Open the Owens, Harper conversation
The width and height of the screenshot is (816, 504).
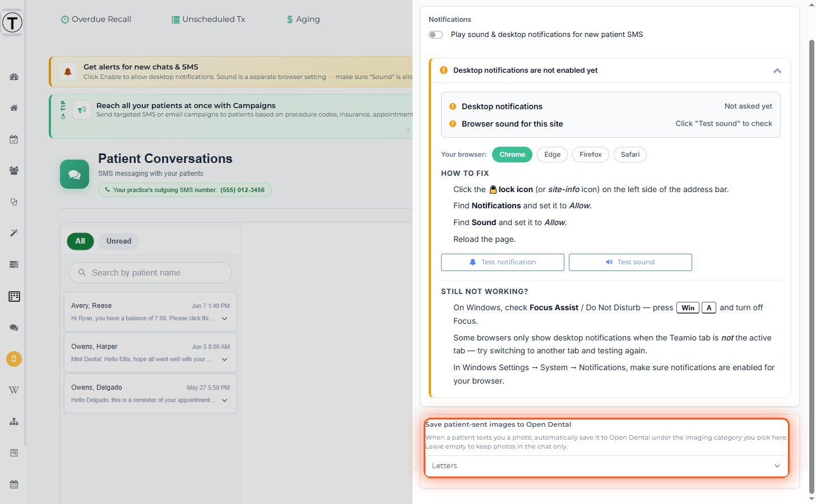click(x=150, y=353)
